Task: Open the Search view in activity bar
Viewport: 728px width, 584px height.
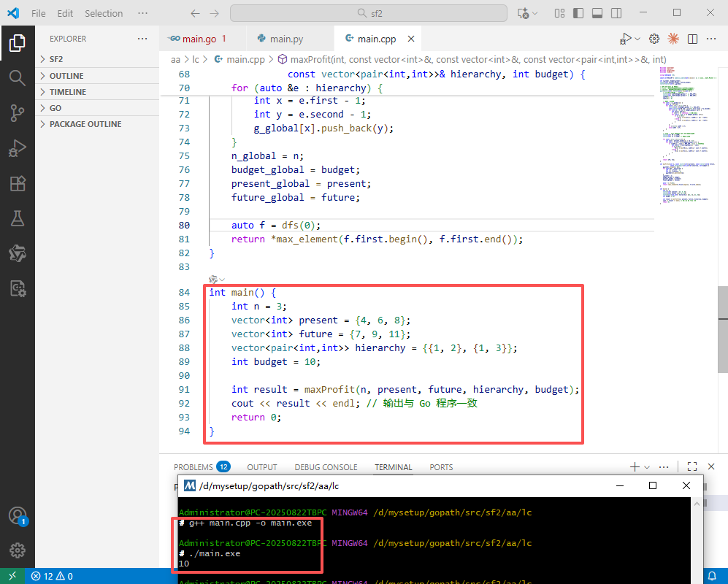Action: (x=18, y=78)
